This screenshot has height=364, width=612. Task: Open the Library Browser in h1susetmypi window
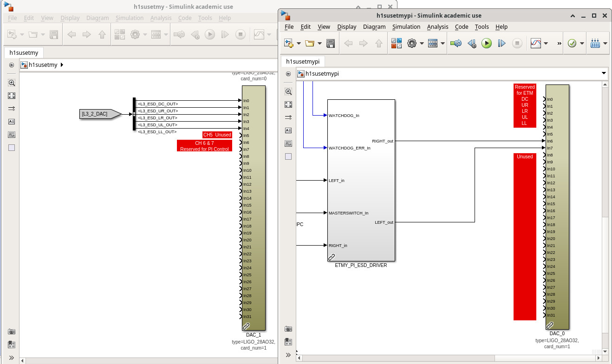[396, 43]
